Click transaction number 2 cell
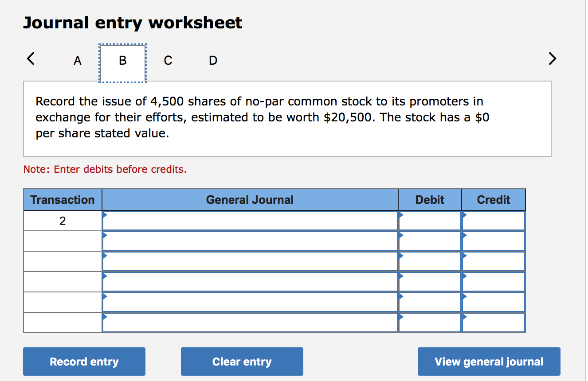The height and width of the screenshot is (381, 588). tap(63, 221)
